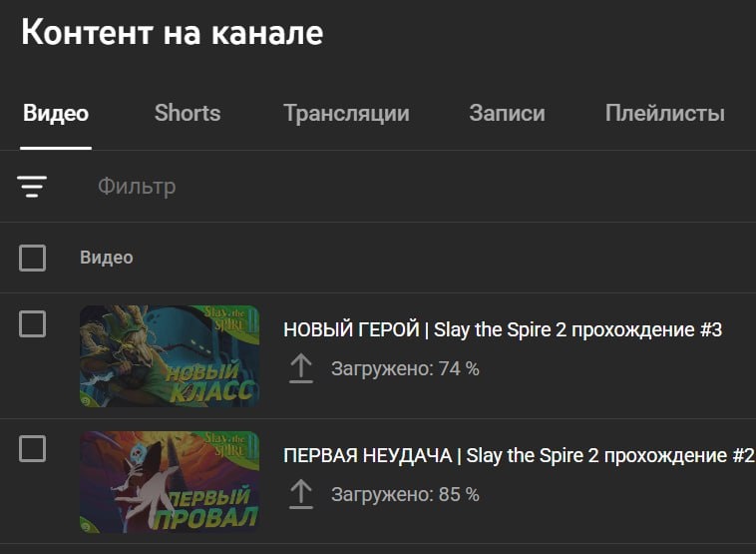The height and width of the screenshot is (554, 756).
Task: Click the ПЕРВЫЙ ПРОВАЛ video thumbnail
Action: click(x=170, y=481)
